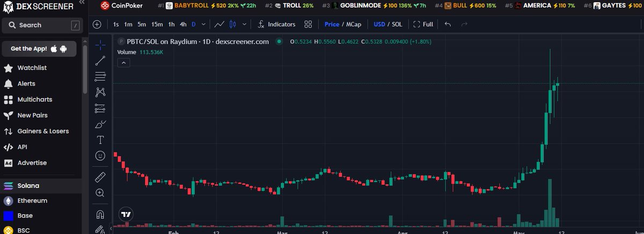Switch to line chart style
Viewport: 644px width, 234px height.
219,24
